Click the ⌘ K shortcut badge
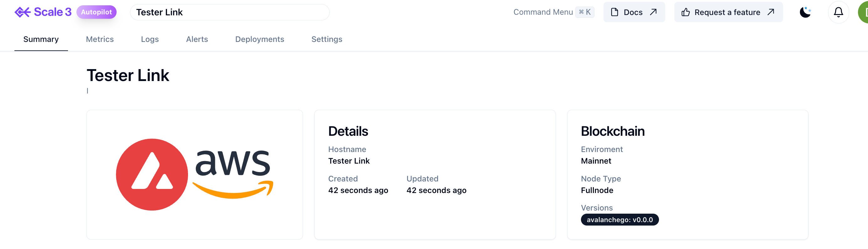 [585, 12]
